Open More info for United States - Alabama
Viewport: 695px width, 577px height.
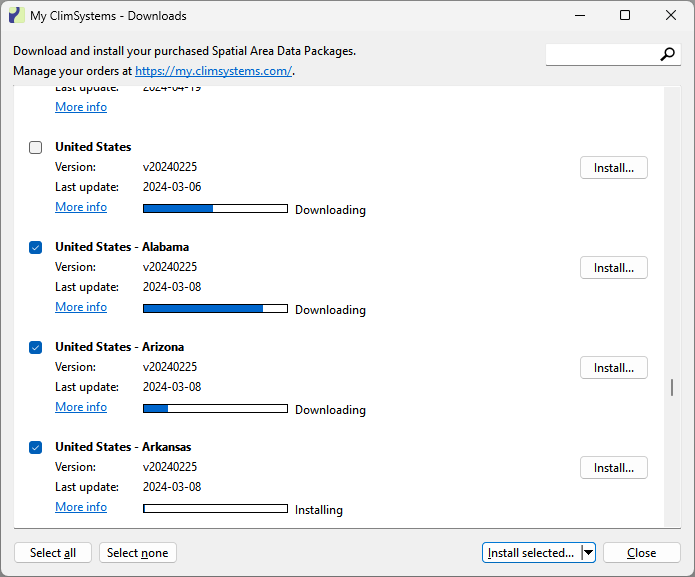[81, 307]
